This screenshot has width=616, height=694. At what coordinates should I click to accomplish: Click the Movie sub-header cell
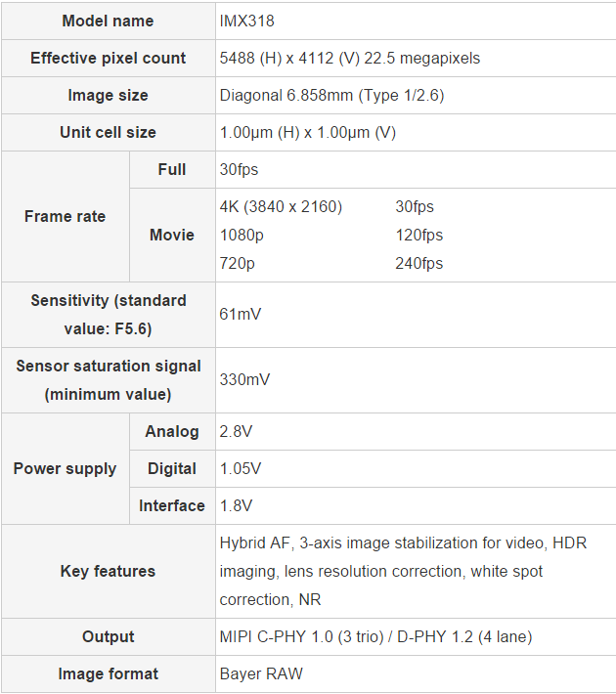click(x=172, y=235)
